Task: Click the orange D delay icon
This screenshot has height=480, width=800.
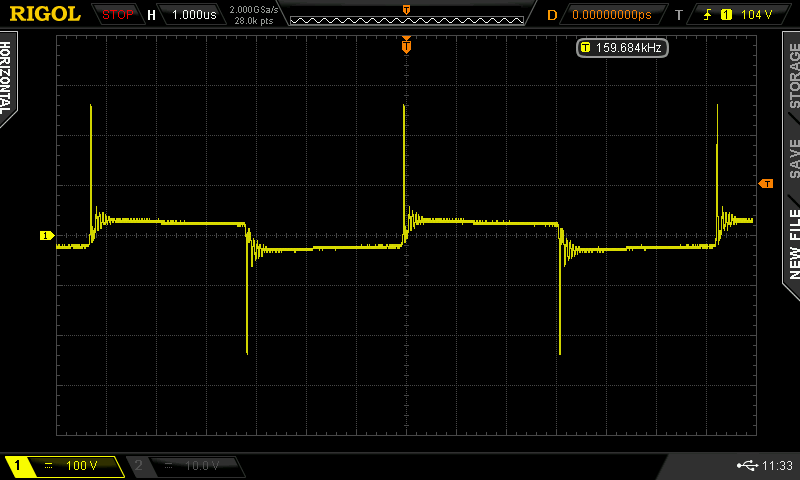Action: pos(552,15)
